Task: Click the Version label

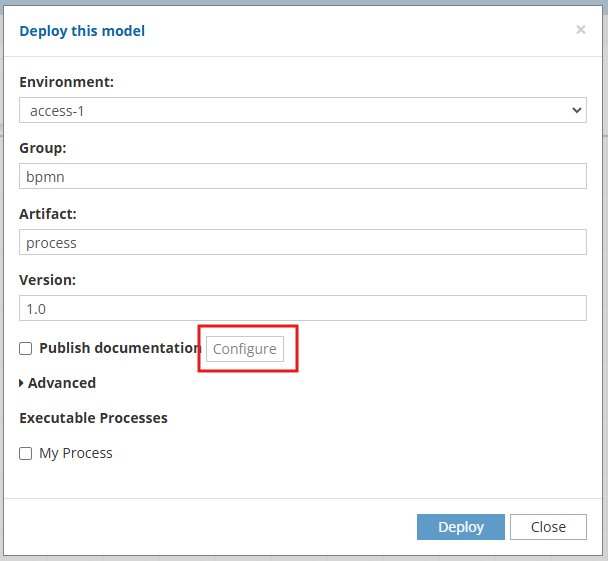Action: (48, 280)
